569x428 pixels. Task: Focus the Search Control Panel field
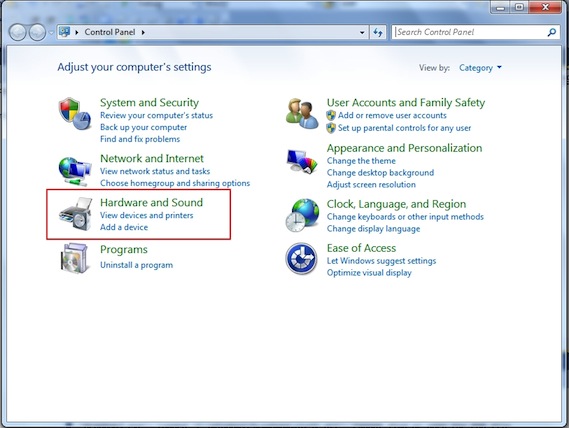point(470,32)
